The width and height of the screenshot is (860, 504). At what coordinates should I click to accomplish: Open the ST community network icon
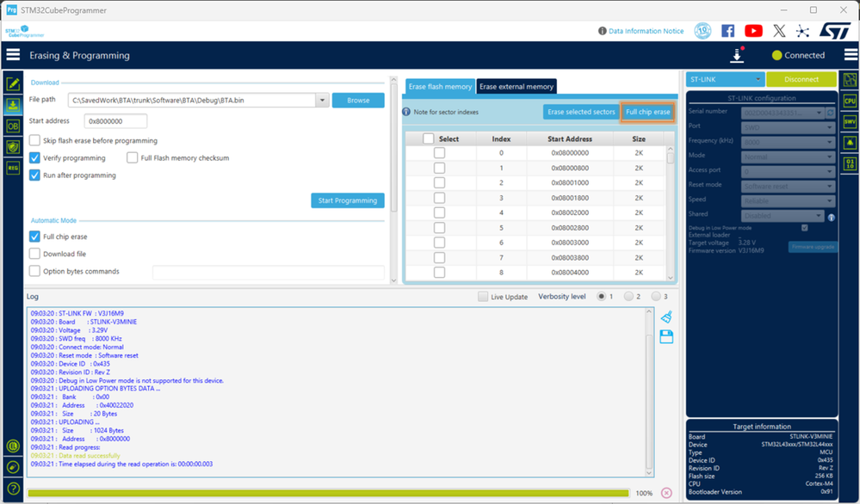click(x=802, y=31)
